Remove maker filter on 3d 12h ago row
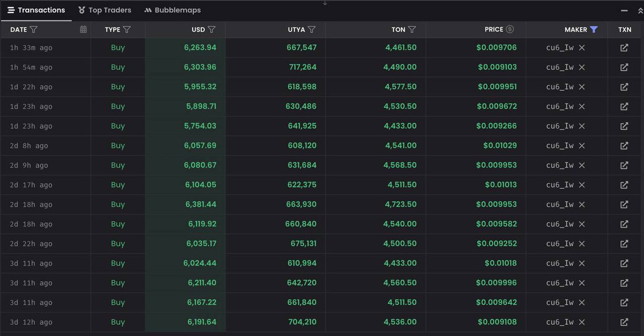 [582, 322]
